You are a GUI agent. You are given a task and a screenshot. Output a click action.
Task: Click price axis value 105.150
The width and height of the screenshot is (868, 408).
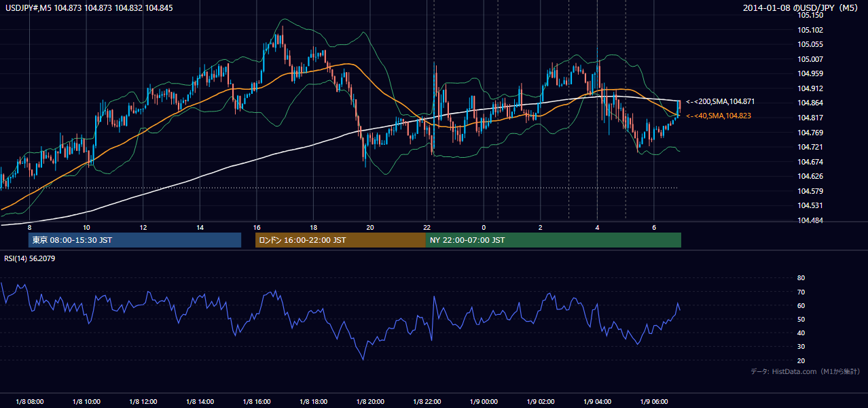coord(810,15)
